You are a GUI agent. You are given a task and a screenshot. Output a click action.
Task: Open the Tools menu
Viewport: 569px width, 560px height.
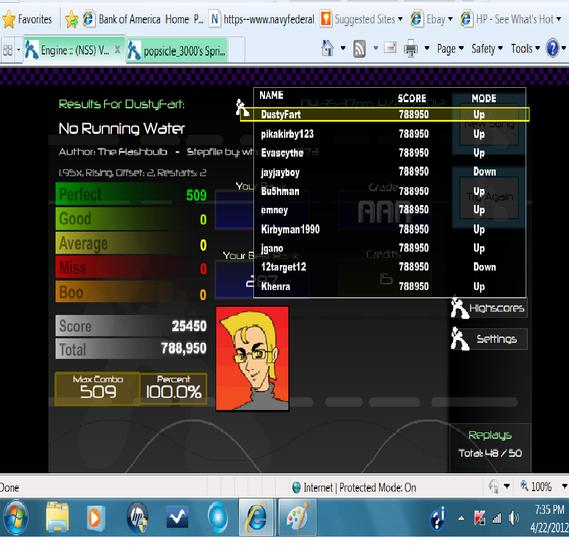click(525, 49)
